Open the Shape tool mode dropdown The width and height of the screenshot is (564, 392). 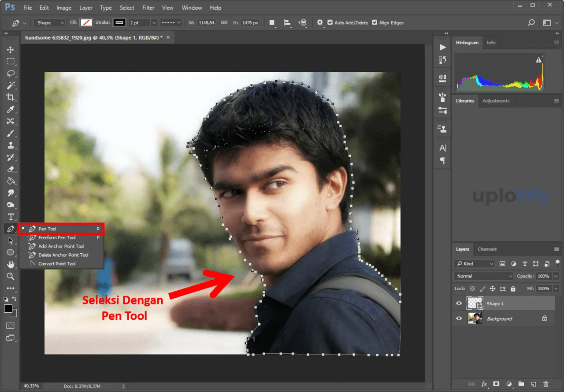tap(49, 22)
